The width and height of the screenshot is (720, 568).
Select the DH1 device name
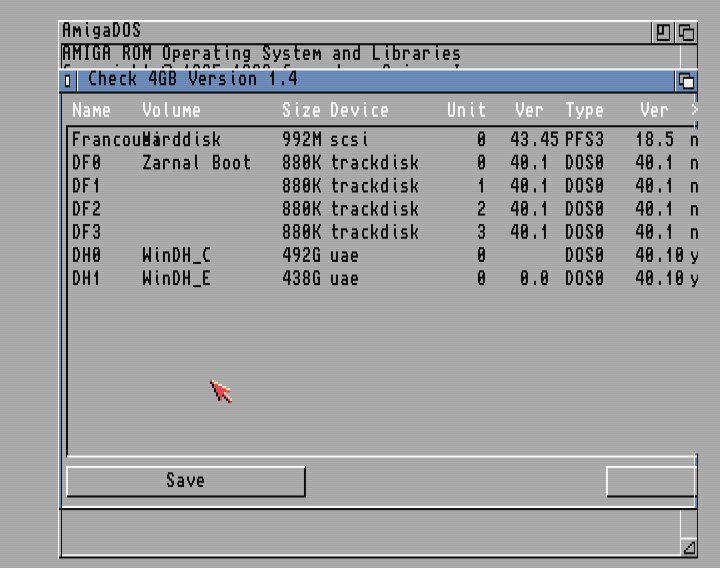[86, 278]
